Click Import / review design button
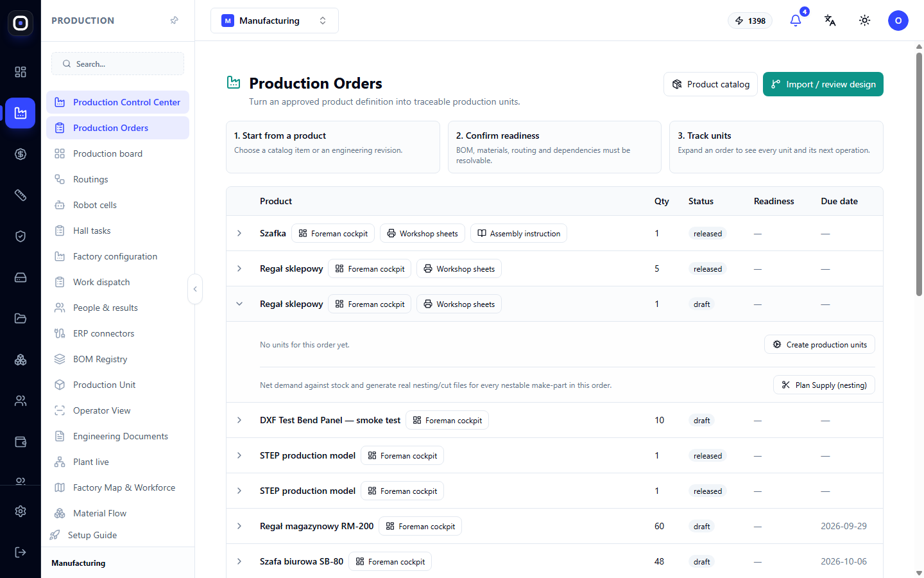Viewport: 924px width, 578px height. (823, 84)
